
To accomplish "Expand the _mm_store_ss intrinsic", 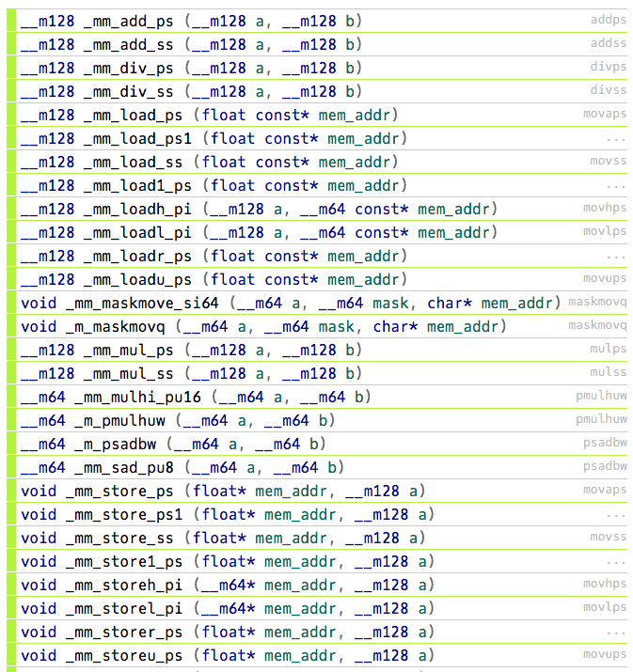I will click(317, 539).
